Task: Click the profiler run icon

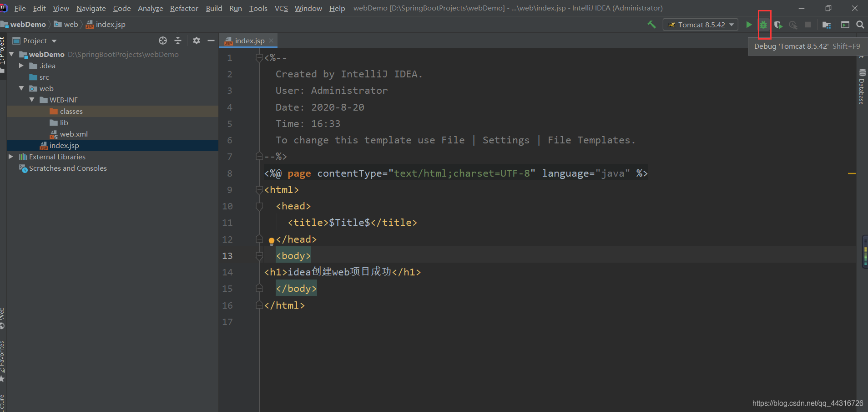Action: pyautogui.click(x=793, y=25)
